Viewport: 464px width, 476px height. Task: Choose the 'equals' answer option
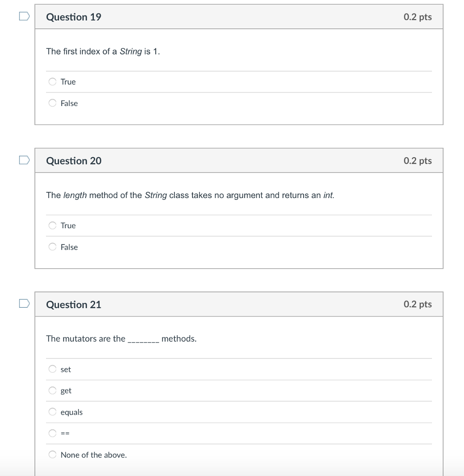[53, 412]
